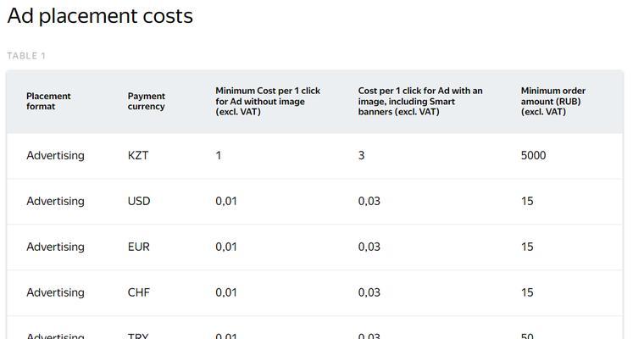
Task: Click 'Minimum Cost per 1 click' header
Action: click(x=268, y=101)
